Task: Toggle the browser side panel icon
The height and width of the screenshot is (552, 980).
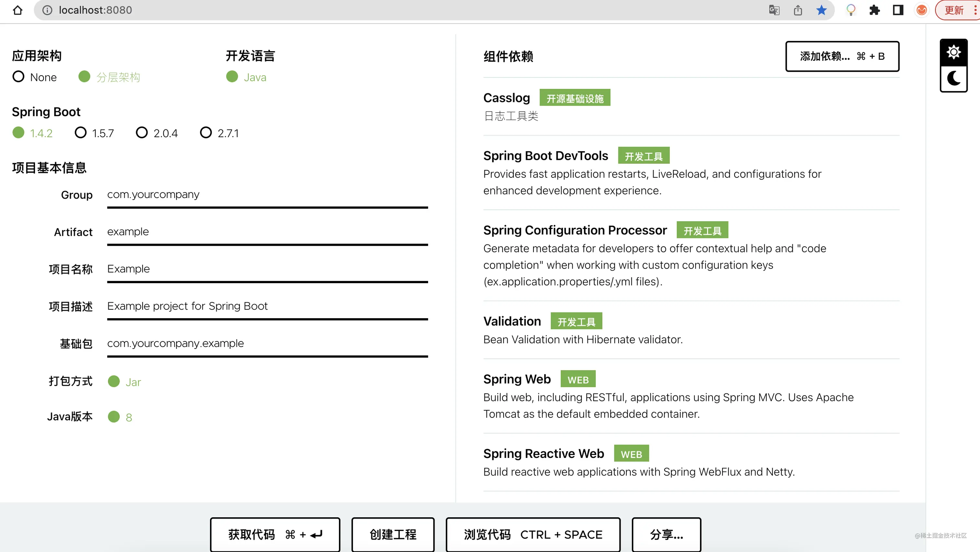Action: [x=898, y=10]
